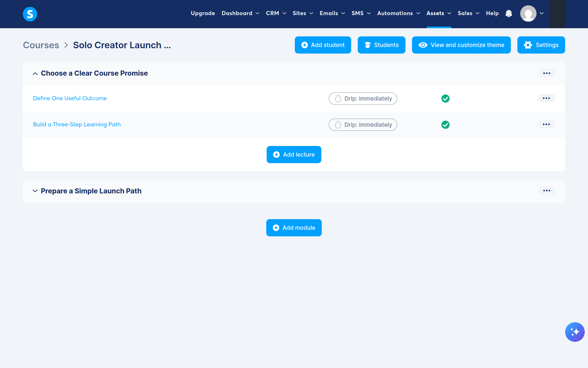
Task: Click Add lecture button
Action: 294,155
